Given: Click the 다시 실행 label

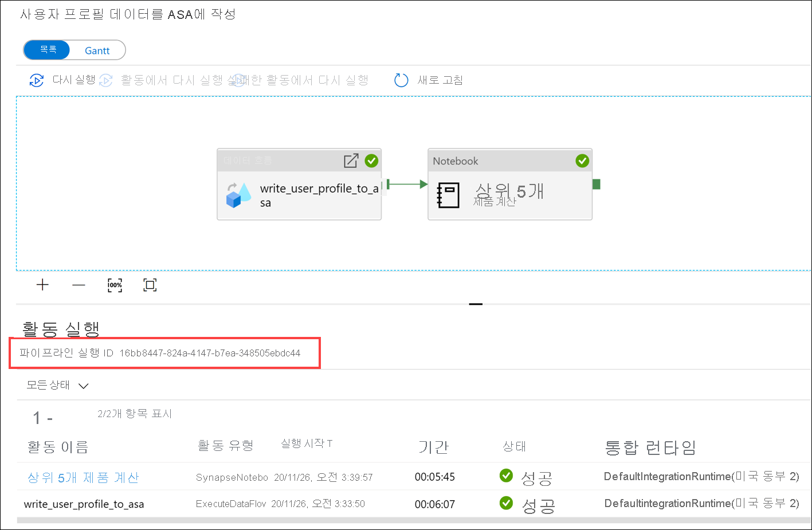Looking at the screenshot, I should click(74, 80).
